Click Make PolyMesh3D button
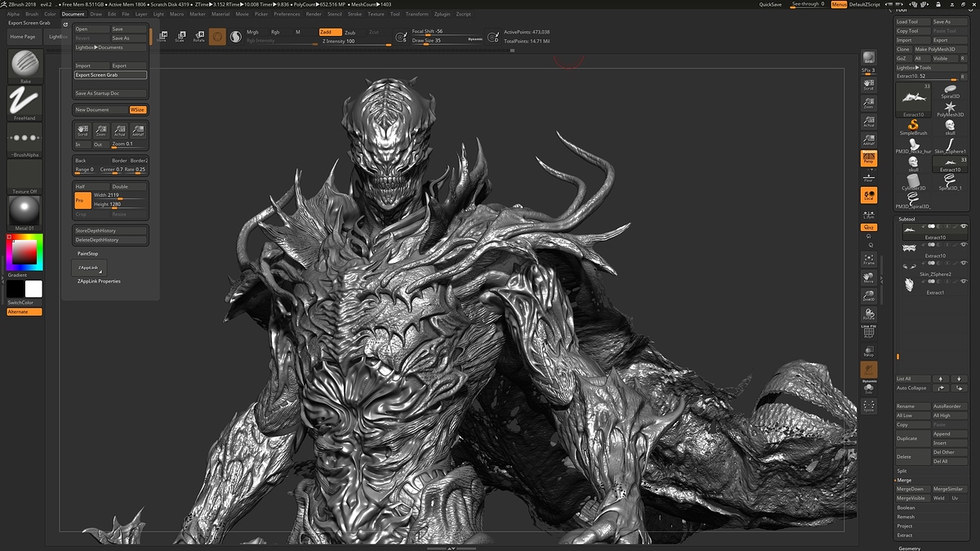The image size is (980, 551). pyautogui.click(x=940, y=49)
